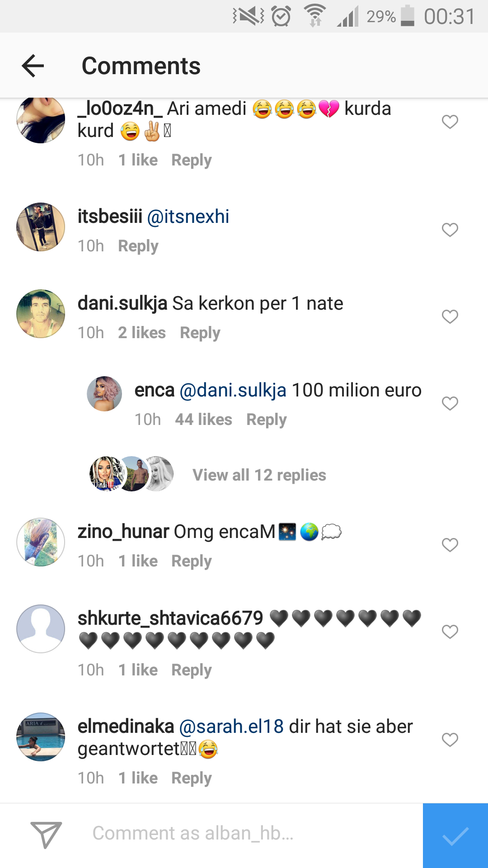
Task: View zino_hunar's profile photo
Action: [41, 542]
